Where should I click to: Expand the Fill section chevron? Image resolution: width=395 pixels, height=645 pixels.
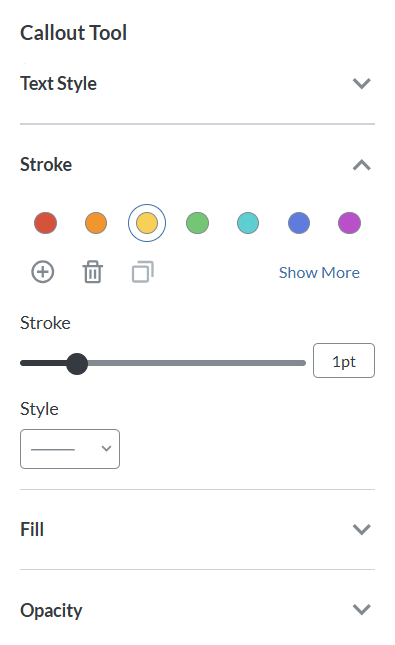tap(362, 529)
